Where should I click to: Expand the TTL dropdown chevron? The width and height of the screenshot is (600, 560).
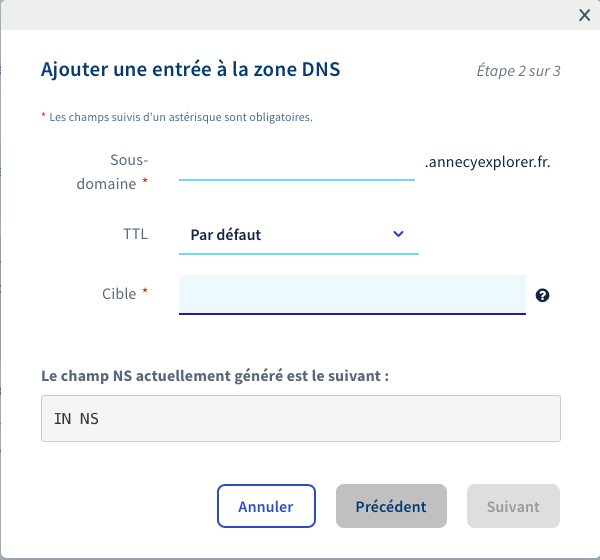click(x=398, y=234)
